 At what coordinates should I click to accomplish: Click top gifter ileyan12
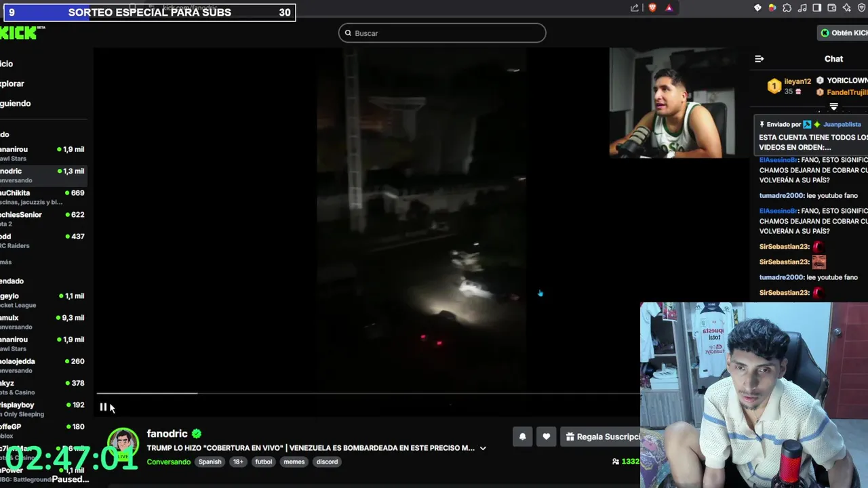click(797, 81)
